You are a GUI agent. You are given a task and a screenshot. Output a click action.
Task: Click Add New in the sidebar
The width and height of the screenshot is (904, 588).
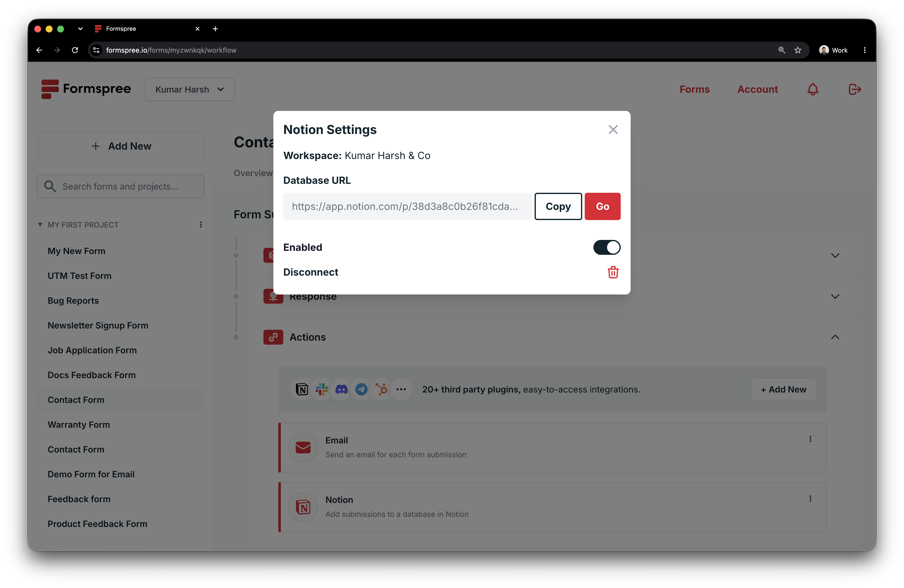120,146
